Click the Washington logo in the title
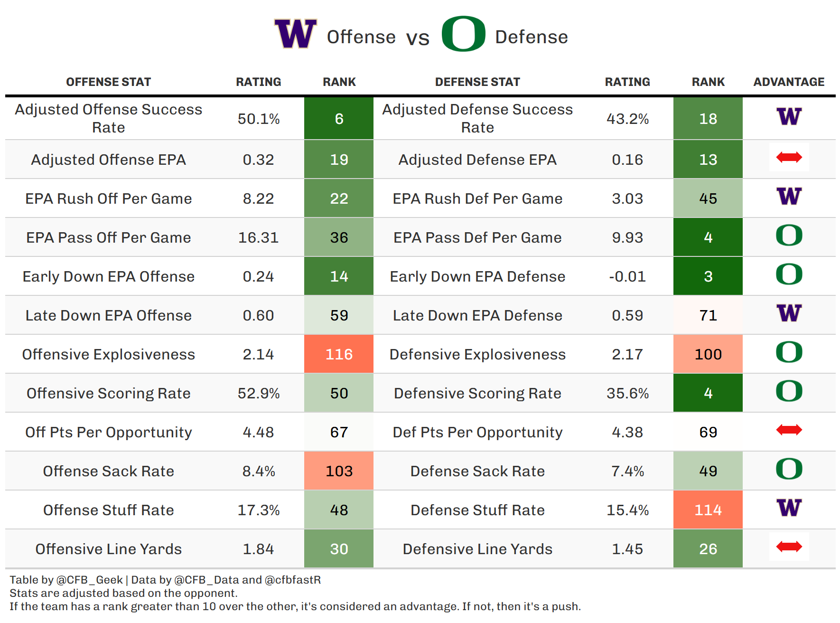The width and height of the screenshot is (840, 623). click(x=295, y=34)
